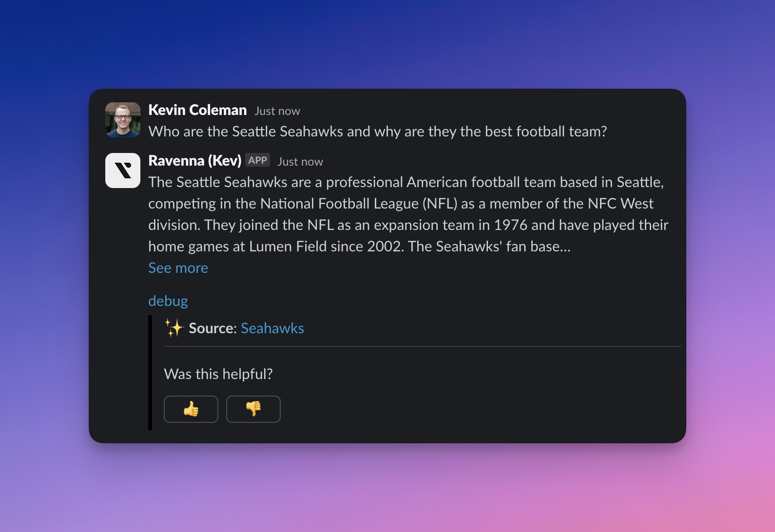
Task: Click the Kevin Coleman sender name
Action: [197, 110]
